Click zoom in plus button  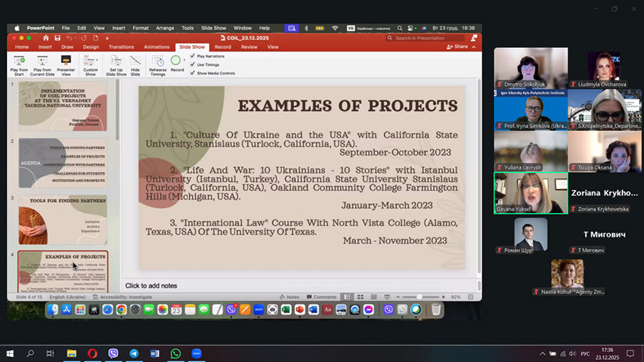tap(443, 297)
